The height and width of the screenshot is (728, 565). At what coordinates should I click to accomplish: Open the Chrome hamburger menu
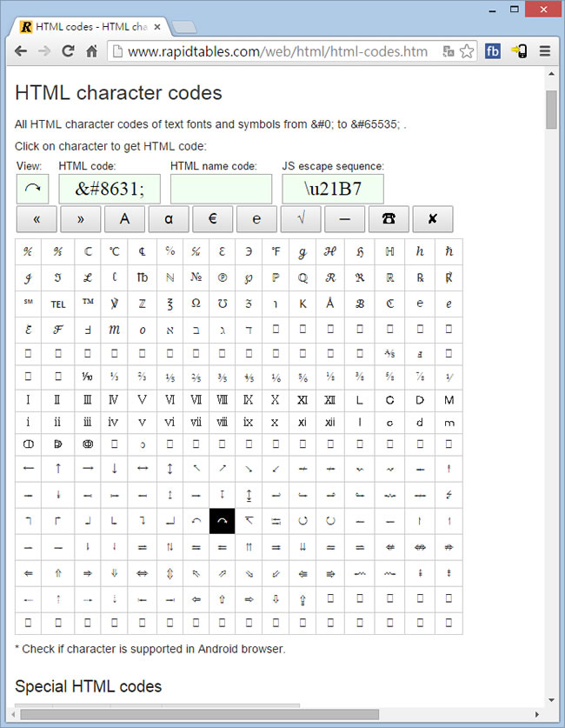(545, 51)
